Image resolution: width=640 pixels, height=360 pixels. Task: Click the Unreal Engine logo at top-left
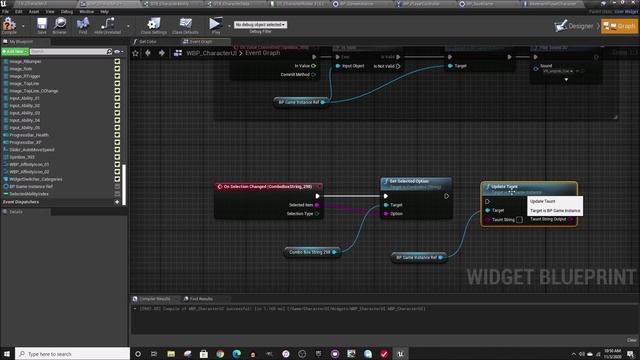tap(4, 4)
